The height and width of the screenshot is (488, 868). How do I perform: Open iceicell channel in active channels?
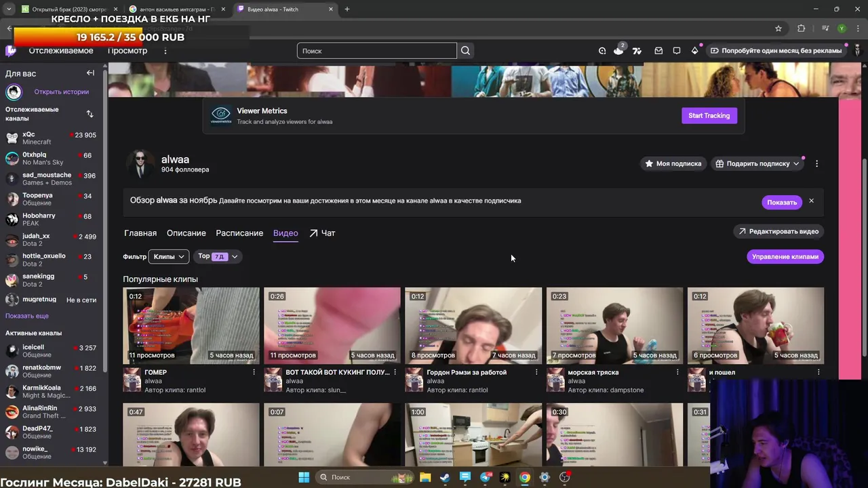point(51,351)
